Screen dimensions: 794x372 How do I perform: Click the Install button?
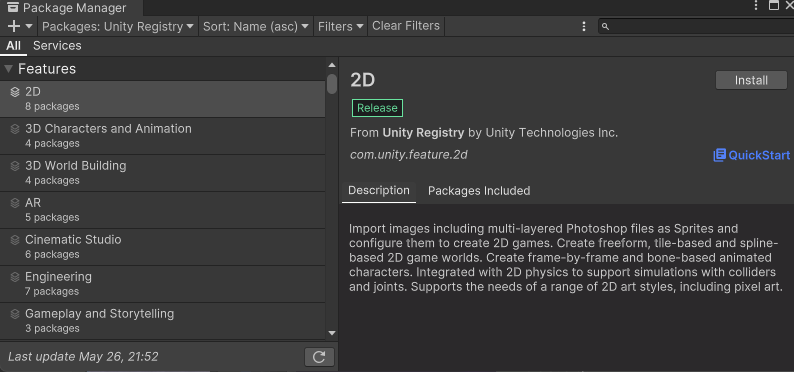pos(751,80)
